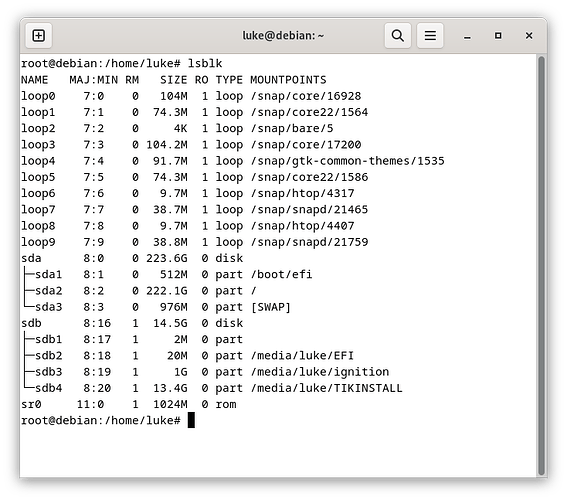Click the terminal vertical scrollbar
The image size is (567, 500).
[x=541, y=266]
